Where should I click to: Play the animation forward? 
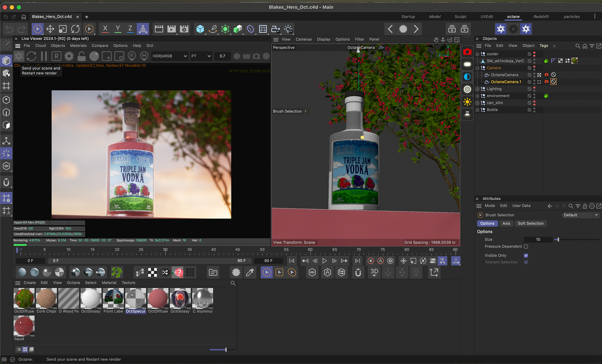[325, 261]
